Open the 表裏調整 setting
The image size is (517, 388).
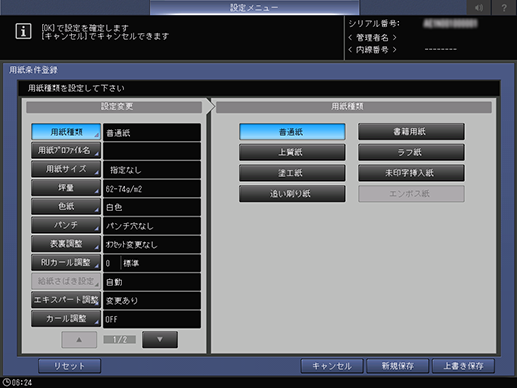coord(66,244)
